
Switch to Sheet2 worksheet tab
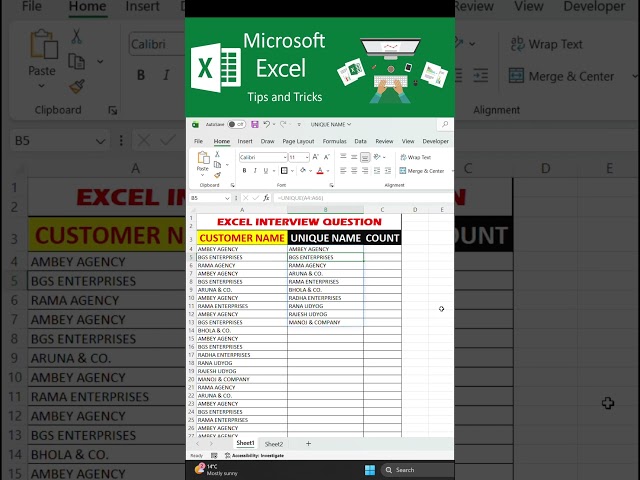[x=273, y=444]
